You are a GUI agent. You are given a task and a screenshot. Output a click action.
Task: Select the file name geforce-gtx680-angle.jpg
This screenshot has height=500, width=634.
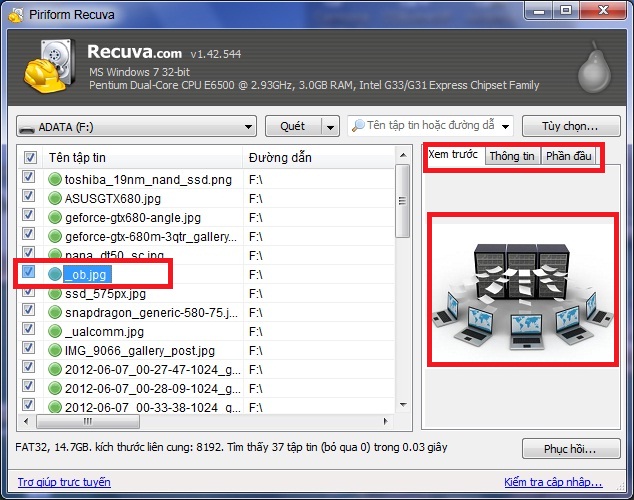(133, 218)
